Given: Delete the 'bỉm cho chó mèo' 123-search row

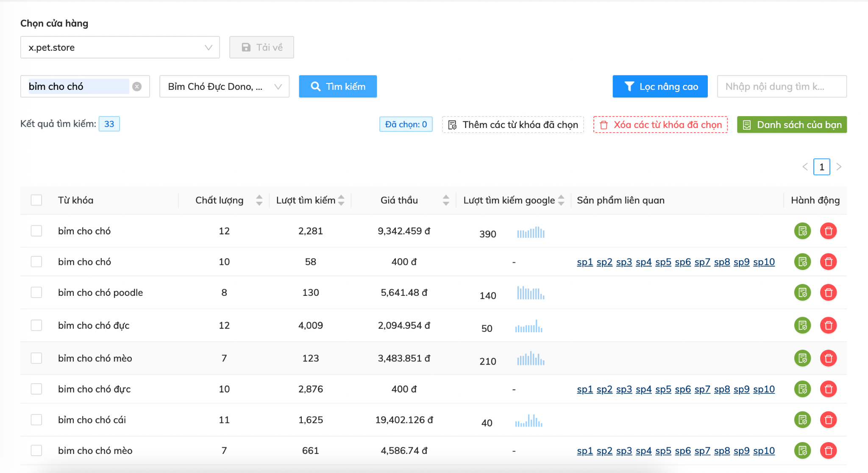Looking at the screenshot, I should pos(828,358).
